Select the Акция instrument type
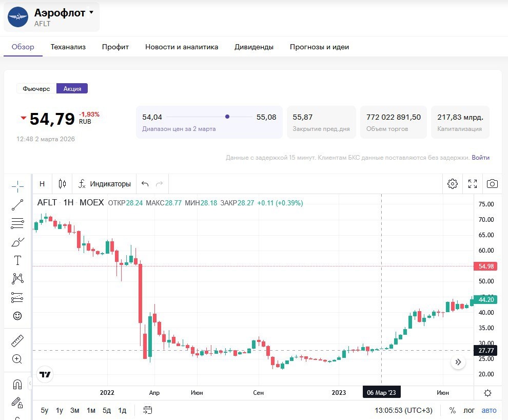Screen dimensions: 508x420 [x=72, y=88]
